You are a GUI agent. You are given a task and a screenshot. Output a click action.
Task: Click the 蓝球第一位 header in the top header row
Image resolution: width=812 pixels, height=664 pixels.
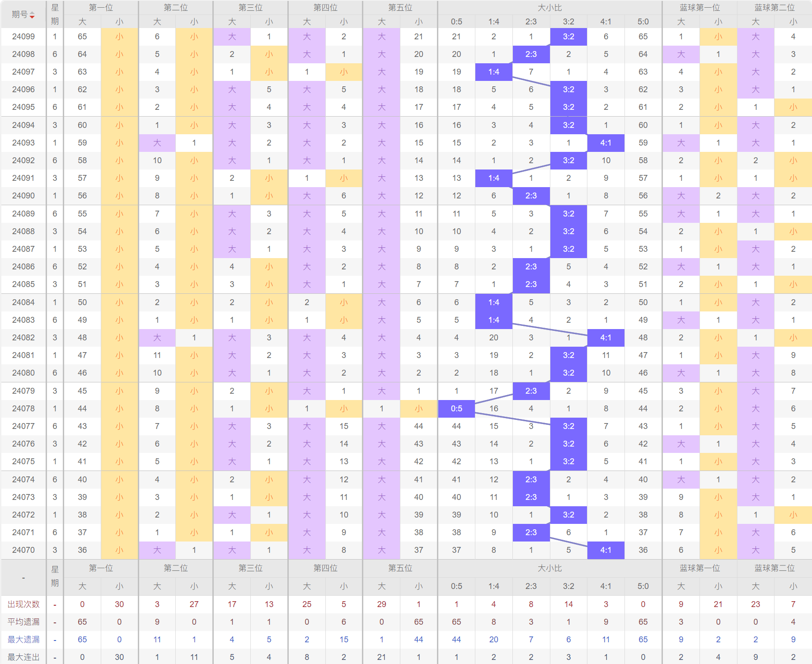pos(699,8)
